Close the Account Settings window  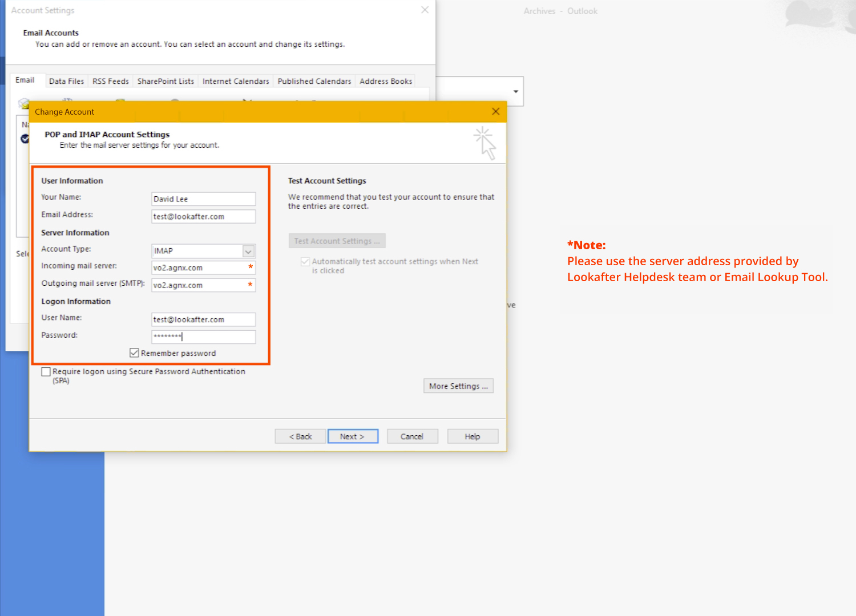[x=425, y=10]
